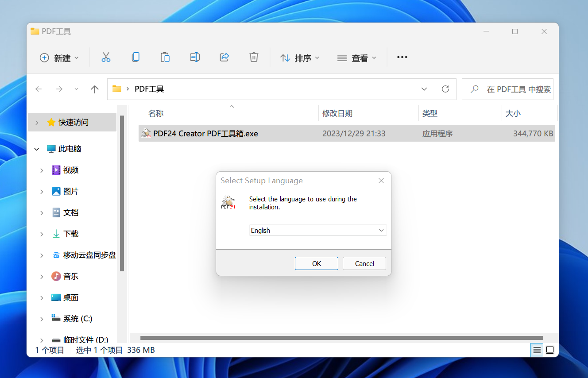Click OK in Select Setup Language

317,263
